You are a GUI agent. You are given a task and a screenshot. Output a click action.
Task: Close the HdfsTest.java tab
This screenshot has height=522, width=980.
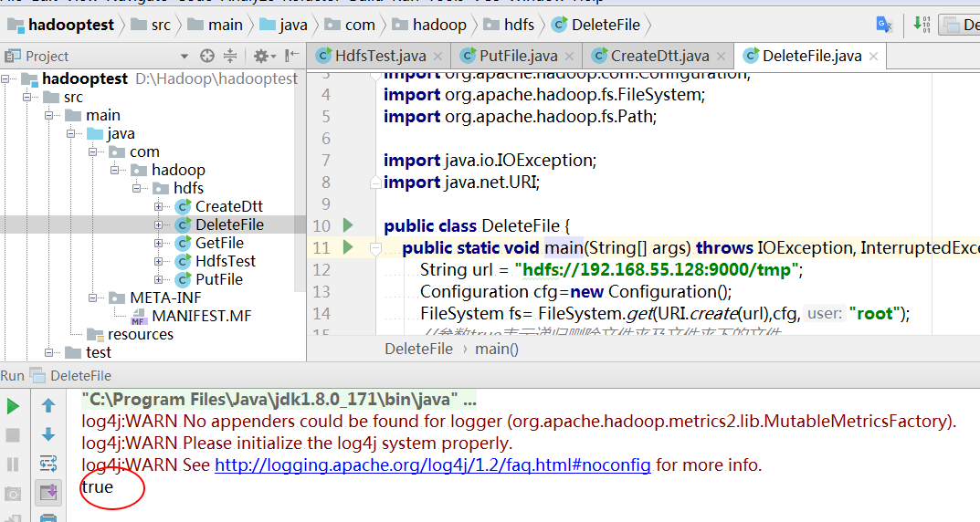click(438, 57)
